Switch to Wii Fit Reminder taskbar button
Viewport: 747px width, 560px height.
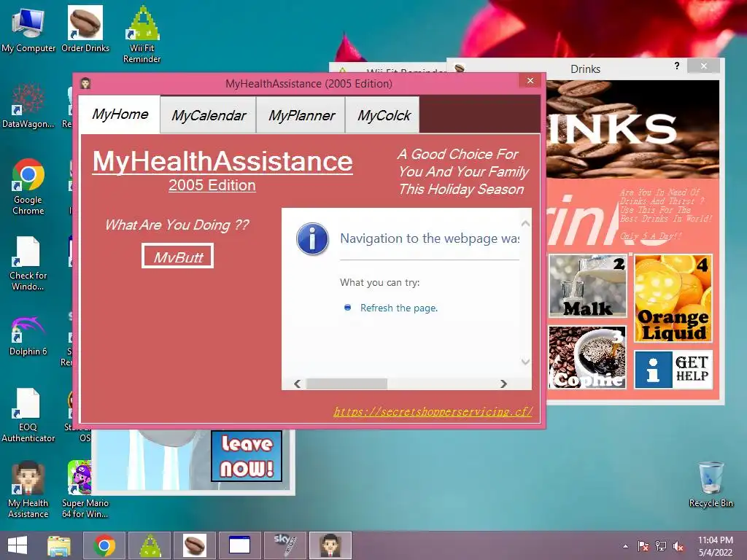[x=150, y=545]
